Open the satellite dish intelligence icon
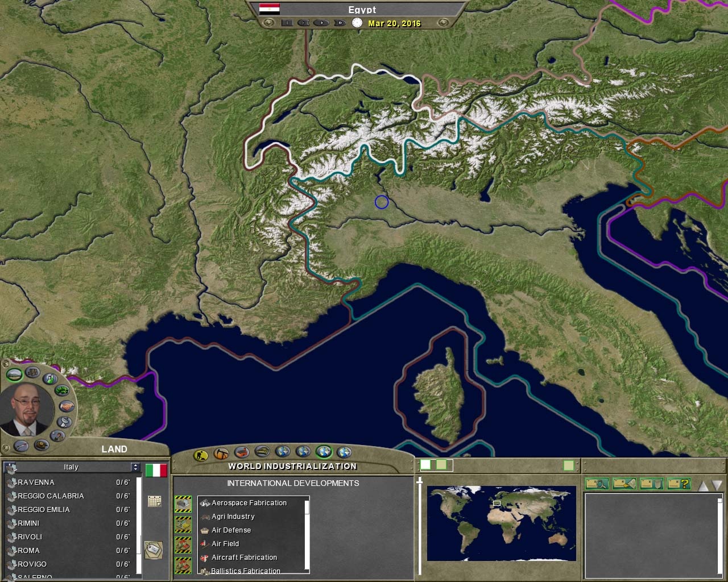This screenshot has height=582, width=728. point(64,422)
